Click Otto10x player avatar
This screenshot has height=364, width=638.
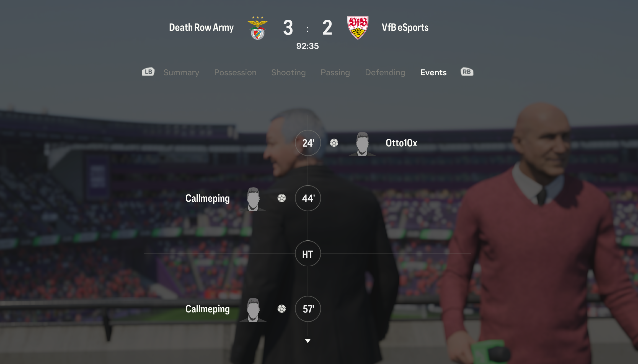point(362,144)
